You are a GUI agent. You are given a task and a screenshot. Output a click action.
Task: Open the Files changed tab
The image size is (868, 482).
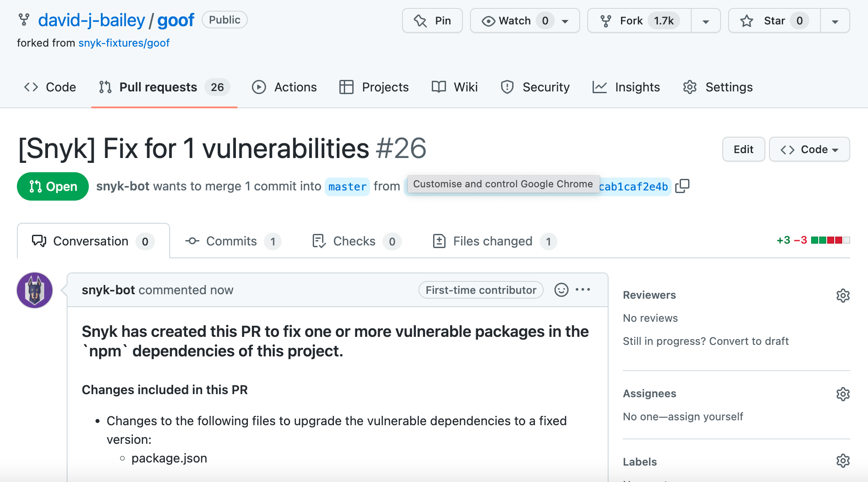tap(492, 241)
